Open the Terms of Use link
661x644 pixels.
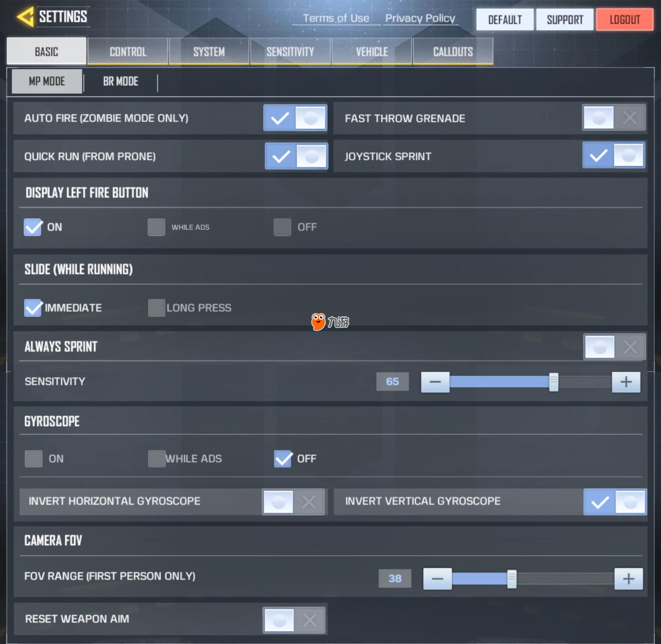pos(336,18)
